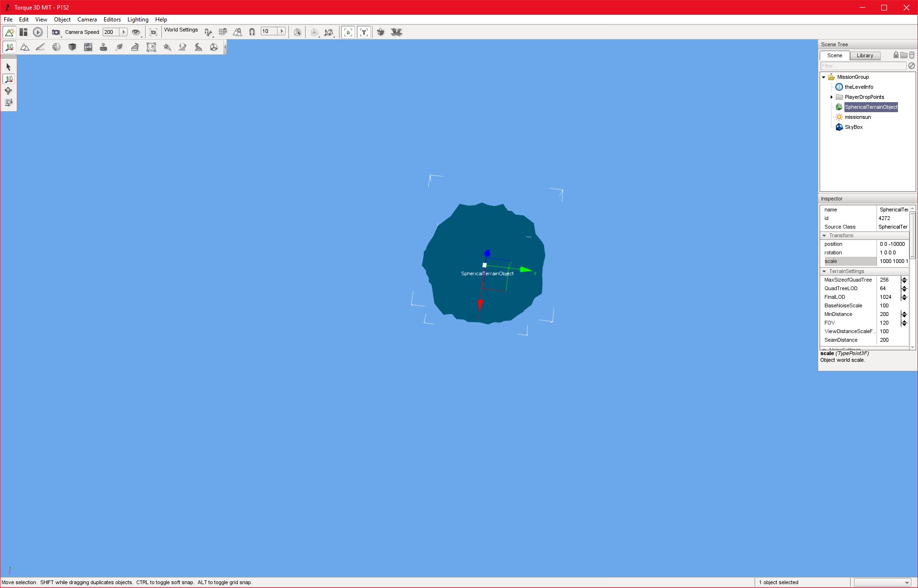Click the make selection a prefab icon
The height and width of the screenshot is (588, 918).
(381, 32)
